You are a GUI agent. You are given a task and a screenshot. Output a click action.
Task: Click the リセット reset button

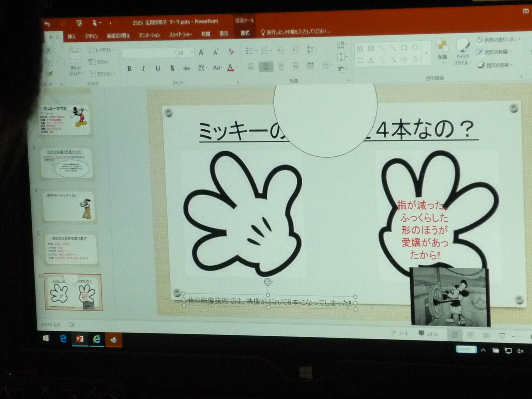click(x=98, y=62)
